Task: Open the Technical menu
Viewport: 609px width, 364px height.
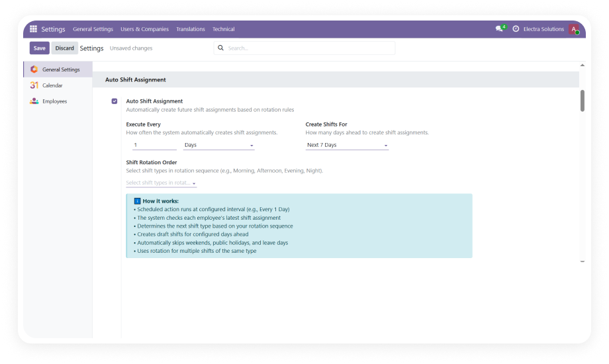Action: click(x=223, y=29)
